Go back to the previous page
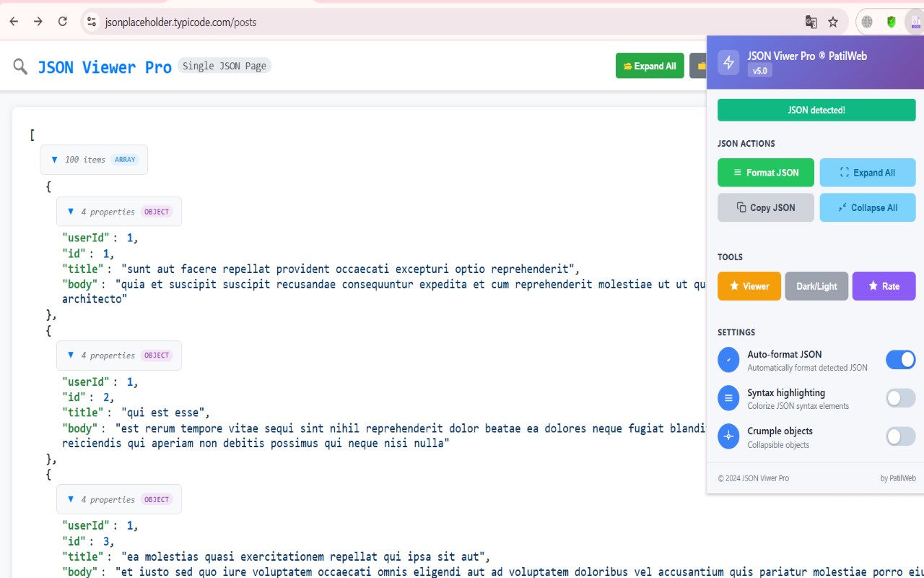 pos(14,22)
